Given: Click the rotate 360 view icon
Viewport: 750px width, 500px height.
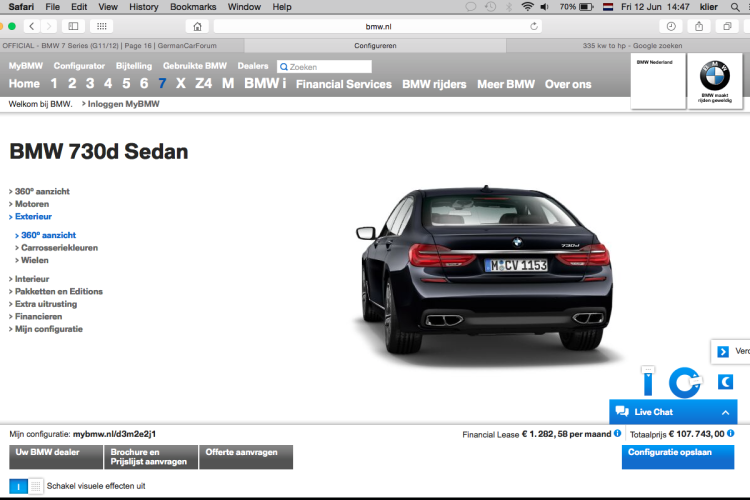Looking at the screenshot, I should (684, 382).
